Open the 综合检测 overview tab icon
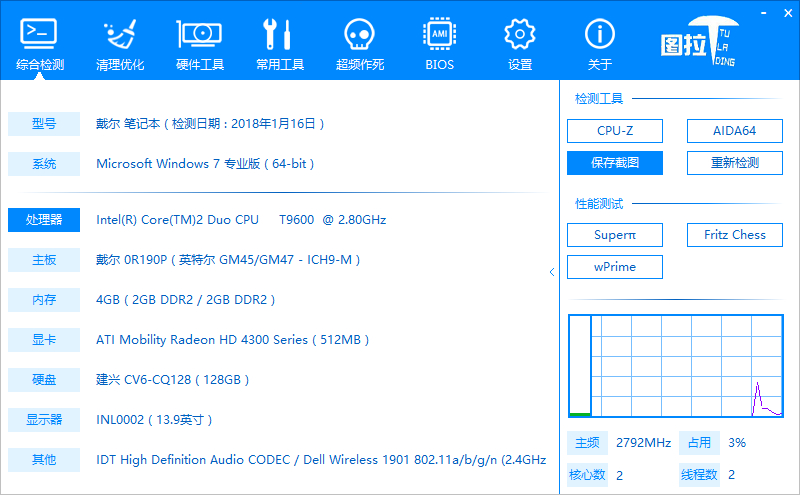The height and width of the screenshot is (495, 800). point(39,34)
